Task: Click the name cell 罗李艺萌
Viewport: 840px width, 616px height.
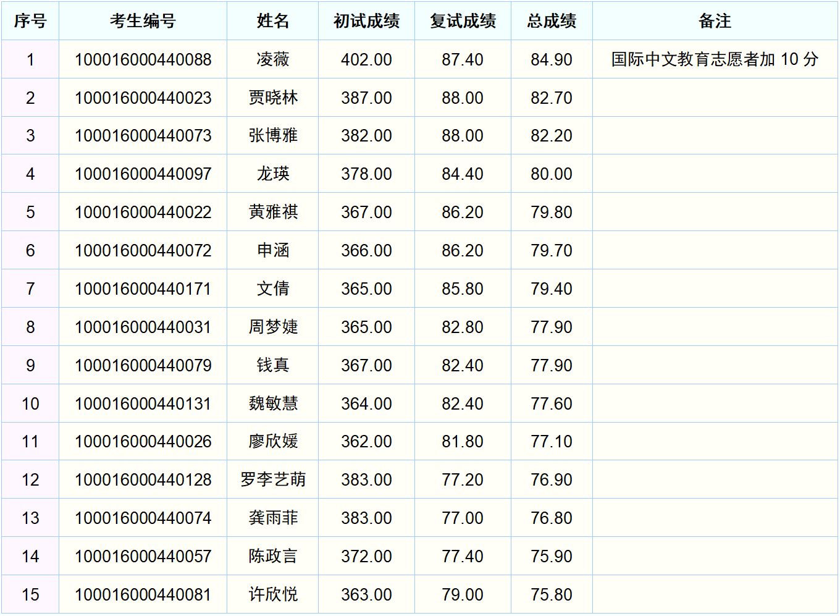Action: coord(272,480)
